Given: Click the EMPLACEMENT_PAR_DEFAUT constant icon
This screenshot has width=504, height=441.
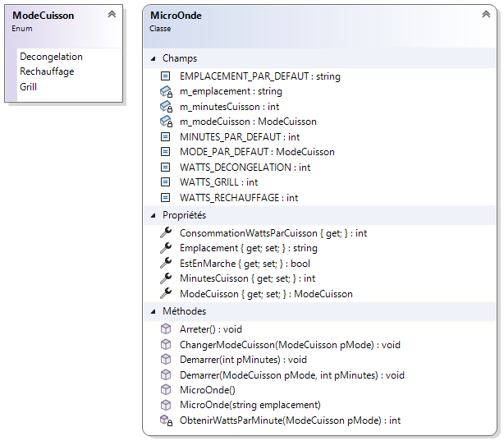Looking at the screenshot, I should (165, 76).
